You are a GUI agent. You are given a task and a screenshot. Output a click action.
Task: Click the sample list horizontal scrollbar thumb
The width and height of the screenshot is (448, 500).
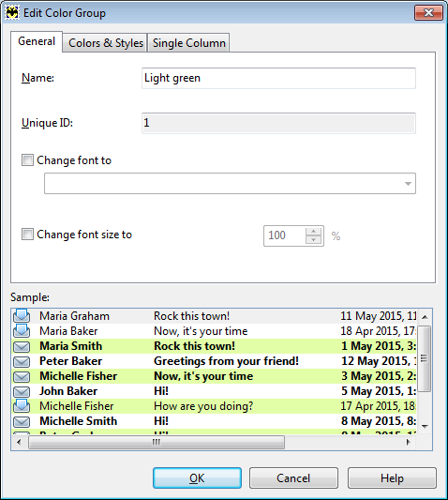tap(157, 442)
